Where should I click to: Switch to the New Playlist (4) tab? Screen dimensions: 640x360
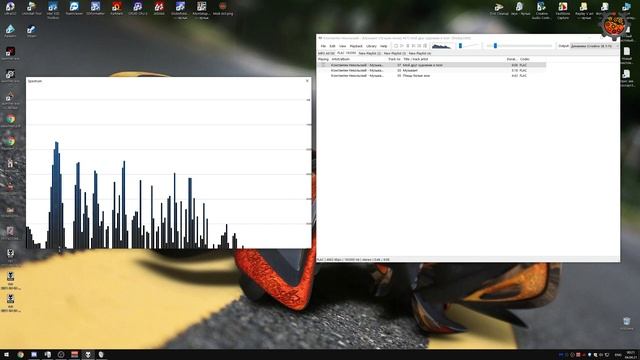(420, 53)
